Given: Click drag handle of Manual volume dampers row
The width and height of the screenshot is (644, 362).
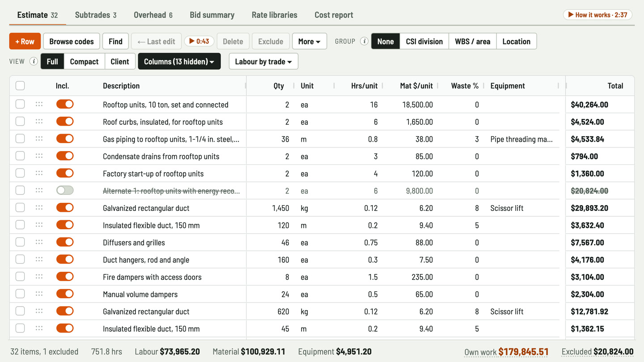Looking at the screenshot, I should [x=39, y=294].
